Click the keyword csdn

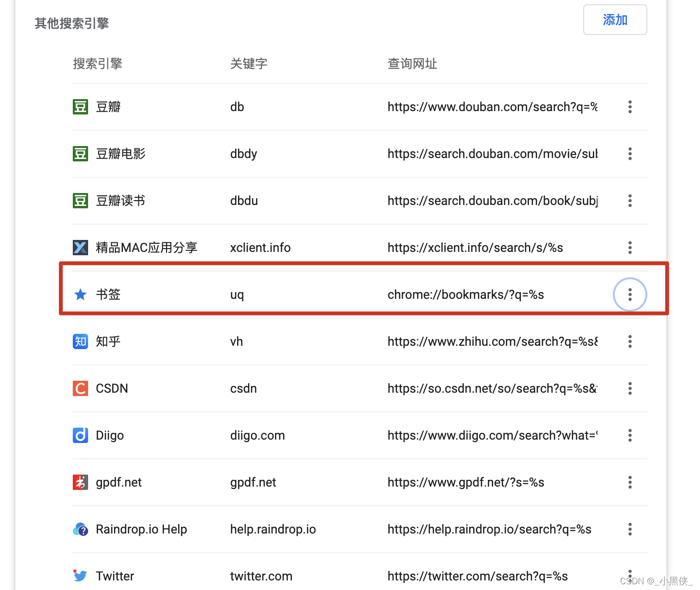244,388
